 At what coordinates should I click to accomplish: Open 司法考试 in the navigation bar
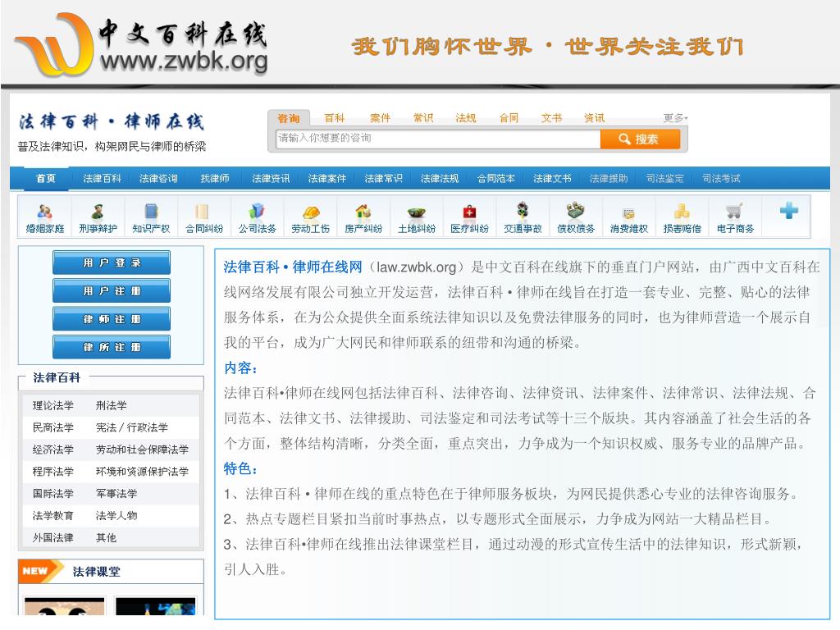click(x=720, y=178)
